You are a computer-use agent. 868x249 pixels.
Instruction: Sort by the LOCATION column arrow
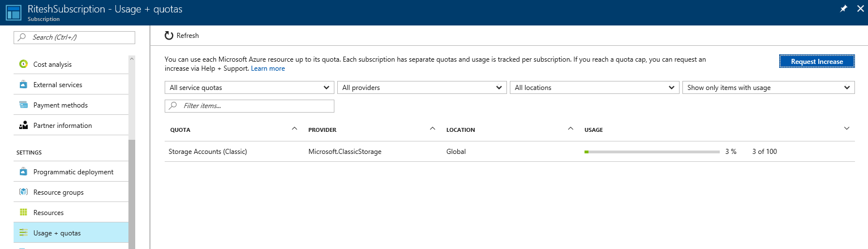[x=570, y=128]
